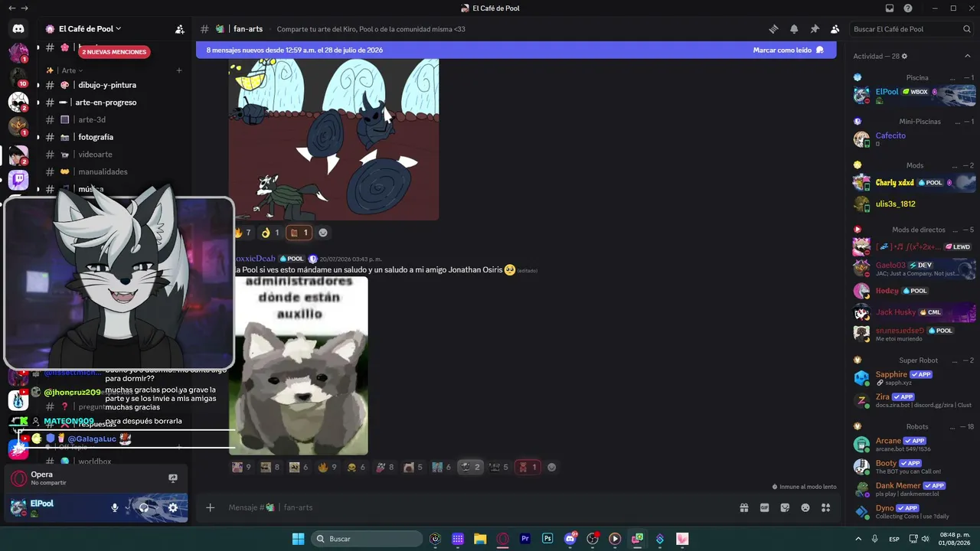The height and width of the screenshot is (551, 980).
Task: Open the sticker picker
Action: tap(785, 507)
